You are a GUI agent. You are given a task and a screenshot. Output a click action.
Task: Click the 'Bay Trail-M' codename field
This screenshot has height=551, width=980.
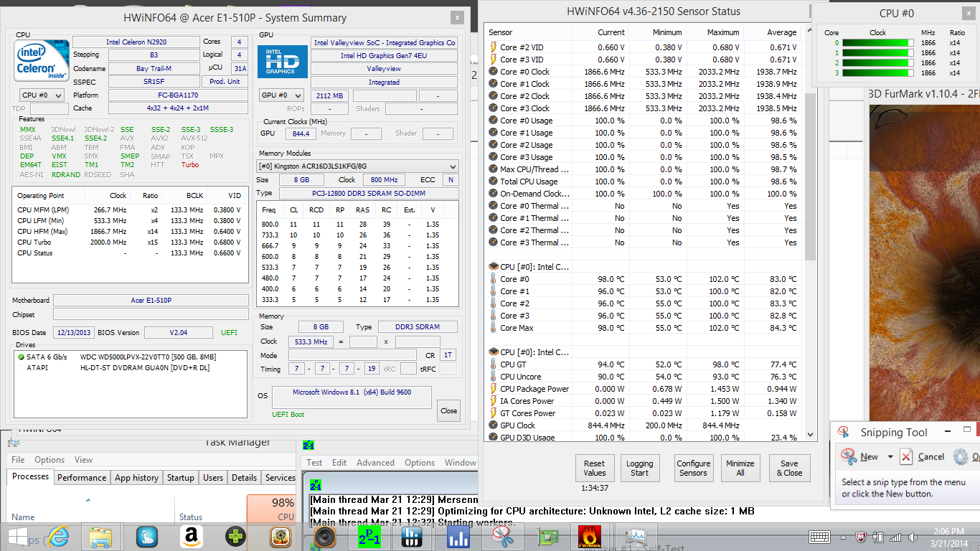click(154, 69)
